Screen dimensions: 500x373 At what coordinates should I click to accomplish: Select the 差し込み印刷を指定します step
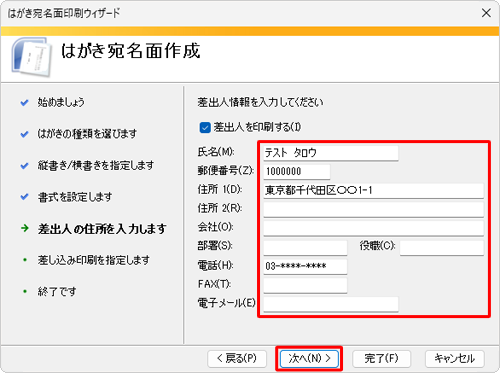pos(93,260)
